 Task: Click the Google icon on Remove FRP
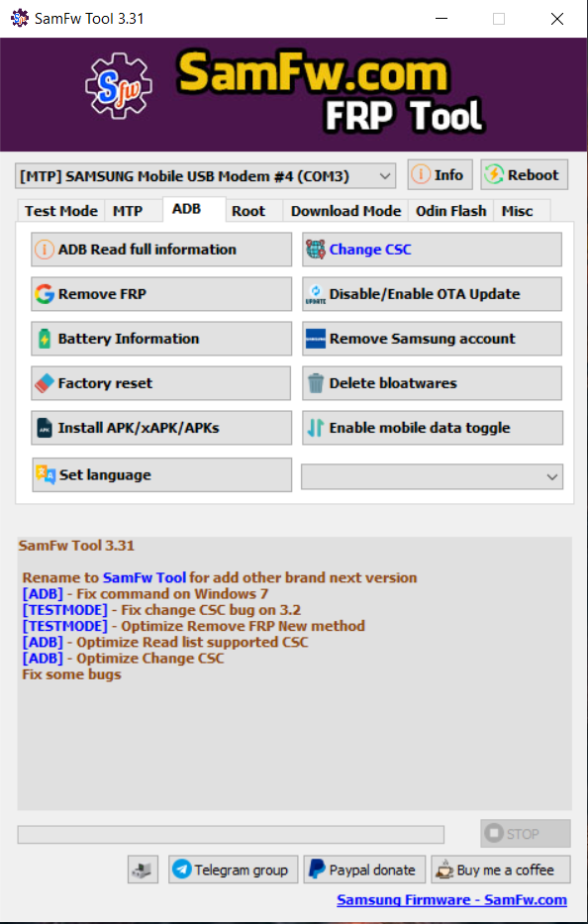(45, 294)
